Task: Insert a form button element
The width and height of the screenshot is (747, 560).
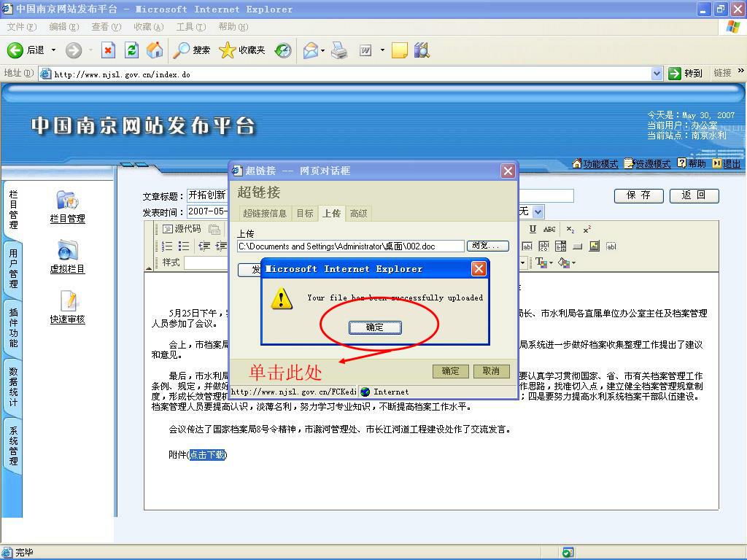Action: coord(578,246)
